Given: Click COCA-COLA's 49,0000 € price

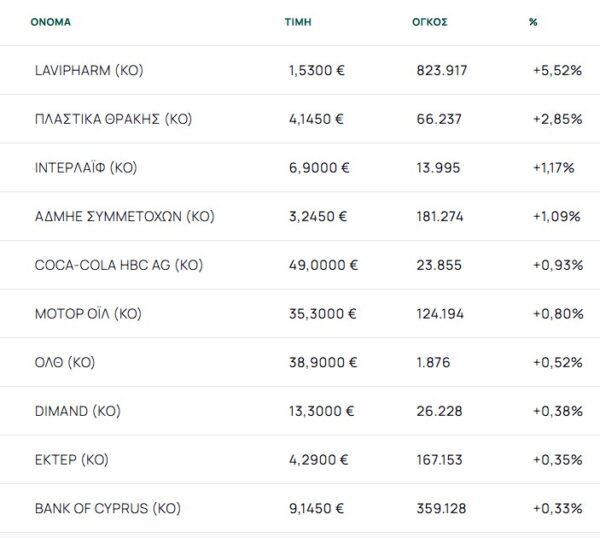Looking at the screenshot, I should (x=323, y=265).
